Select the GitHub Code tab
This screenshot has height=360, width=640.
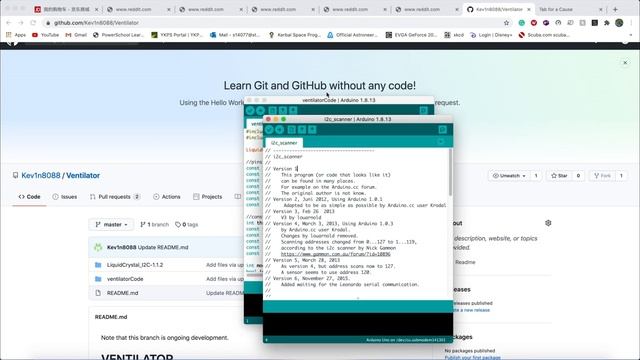(x=29, y=197)
